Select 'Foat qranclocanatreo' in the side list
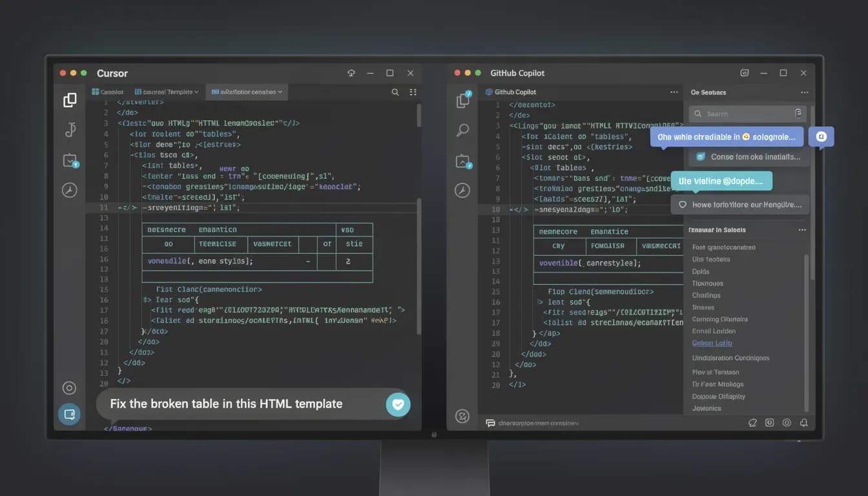This screenshot has width=868, height=496. point(723,247)
